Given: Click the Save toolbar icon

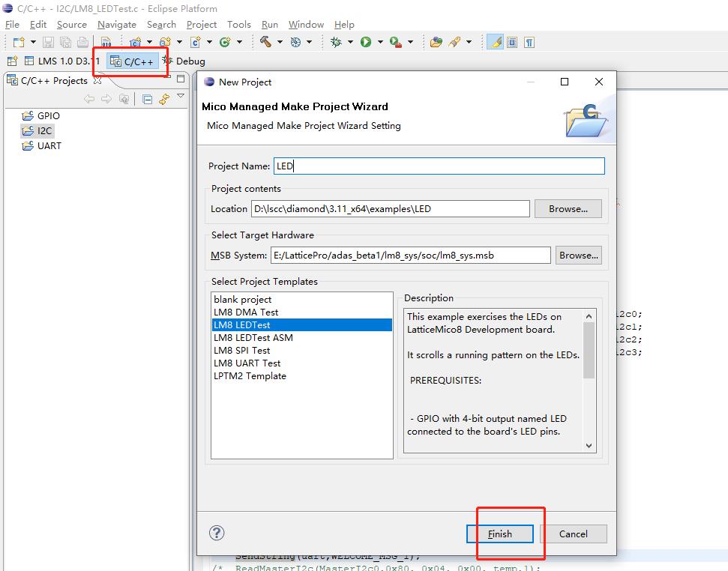Looking at the screenshot, I should coord(48,42).
